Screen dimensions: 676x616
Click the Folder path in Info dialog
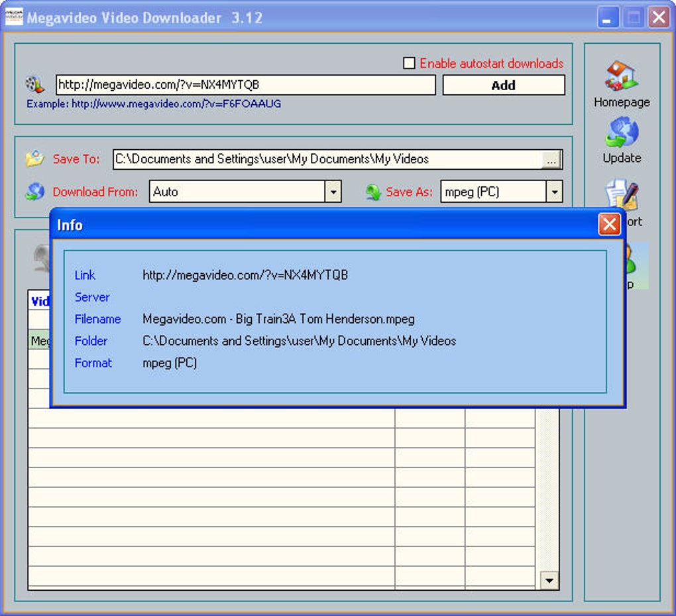pos(299,341)
